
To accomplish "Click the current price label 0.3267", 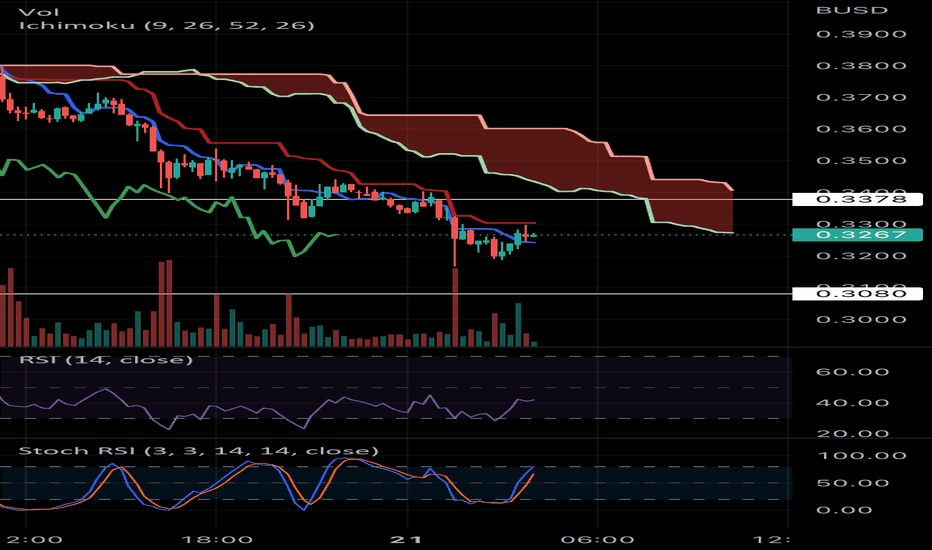I will point(858,234).
